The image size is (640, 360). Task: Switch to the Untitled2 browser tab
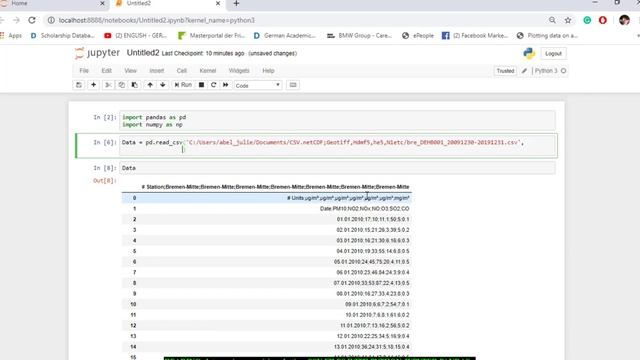point(167,4)
